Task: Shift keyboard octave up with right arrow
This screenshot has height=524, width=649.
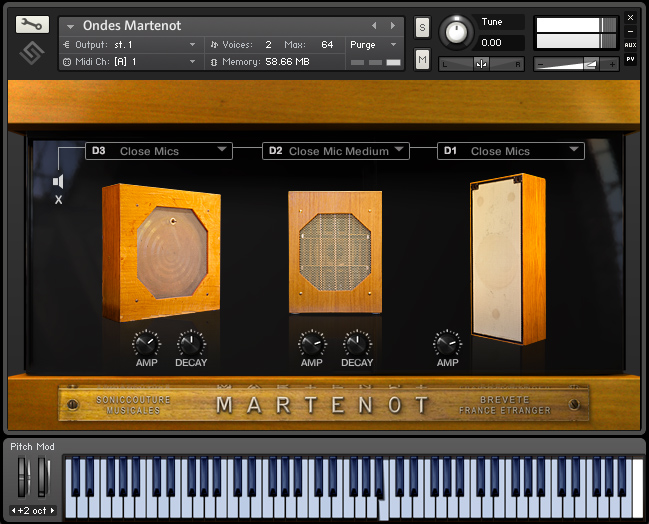Action: coord(53,511)
